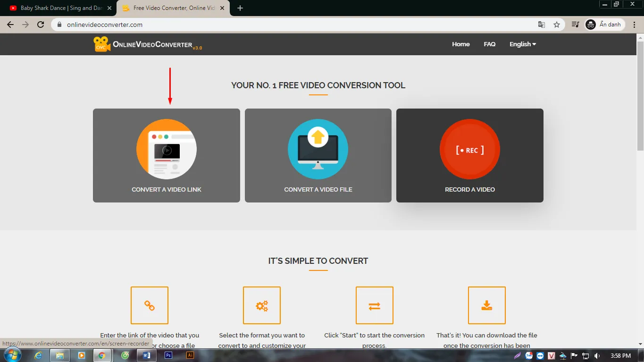Viewport: 644px width, 362px height.
Task: Click the incognito Ẩn danh profile badge
Action: (x=604, y=25)
